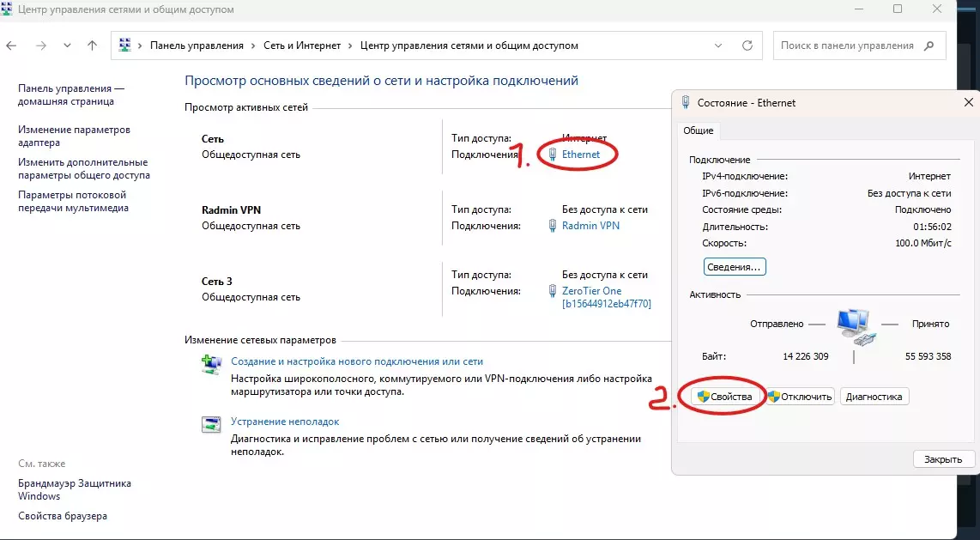Click the 'Отключить' button
This screenshot has width=980, height=540.
[801, 397]
